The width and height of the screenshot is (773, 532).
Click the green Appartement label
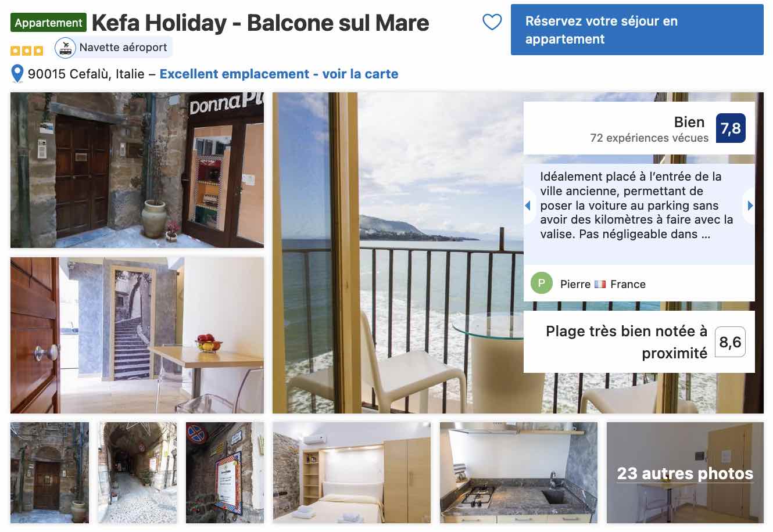[48, 23]
